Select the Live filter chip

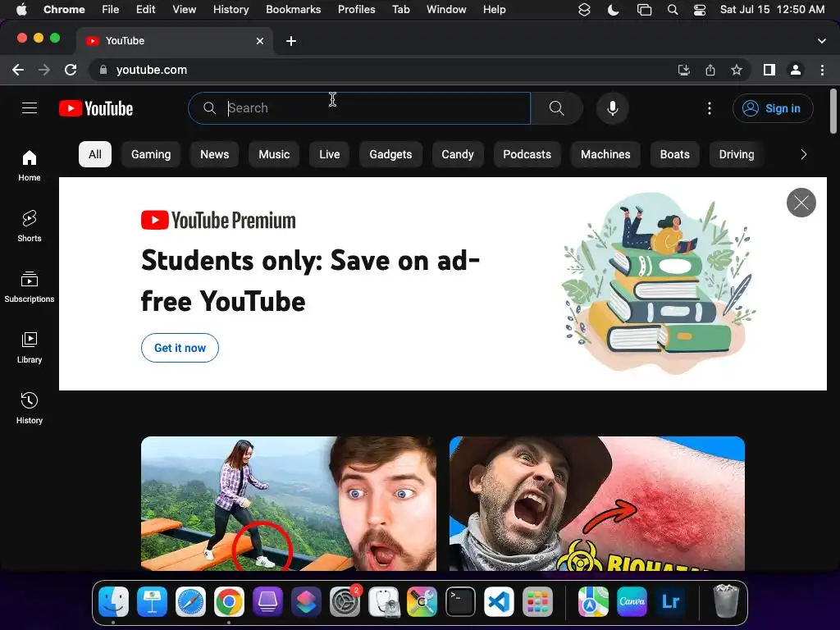[x=330, y=154]
